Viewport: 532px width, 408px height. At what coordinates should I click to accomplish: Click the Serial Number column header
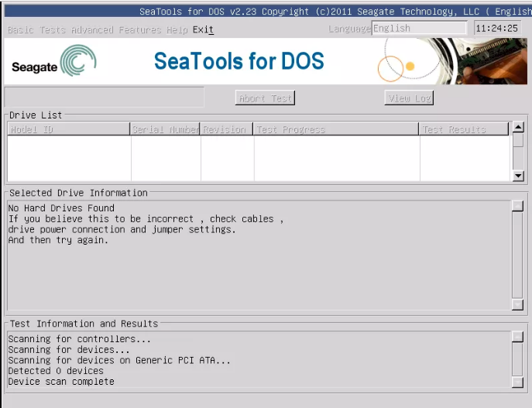pos(165,130)
